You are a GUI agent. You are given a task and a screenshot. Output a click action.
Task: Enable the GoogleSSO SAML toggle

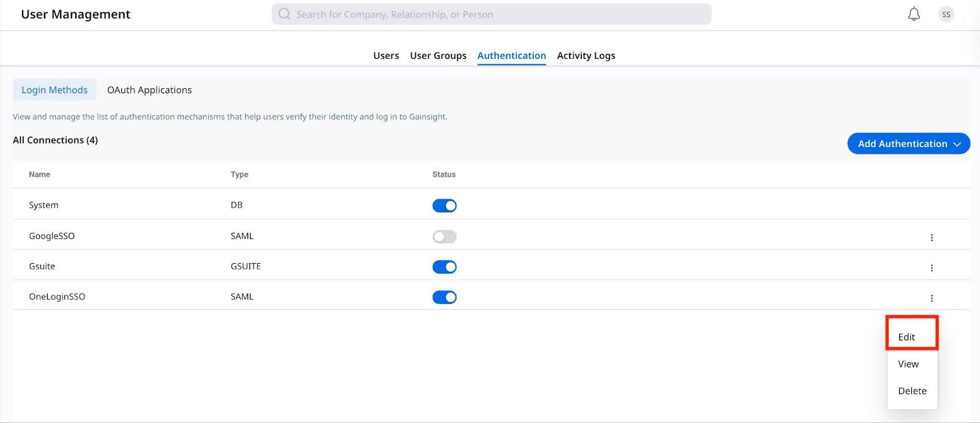445,237
